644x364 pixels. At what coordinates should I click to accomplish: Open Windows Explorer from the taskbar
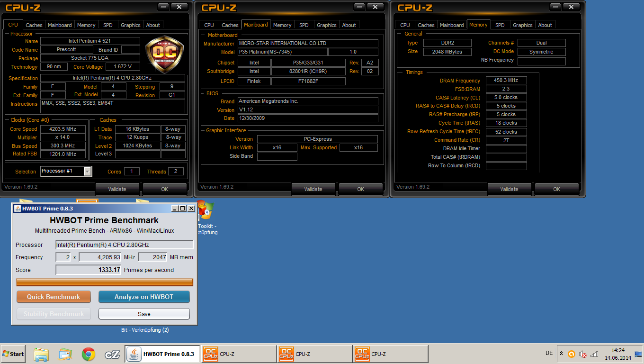41,354
